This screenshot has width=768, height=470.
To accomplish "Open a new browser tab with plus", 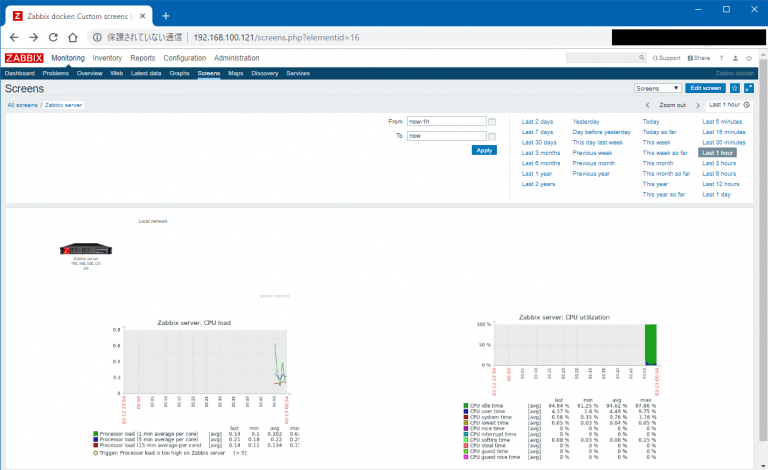I will pos(166,16).
